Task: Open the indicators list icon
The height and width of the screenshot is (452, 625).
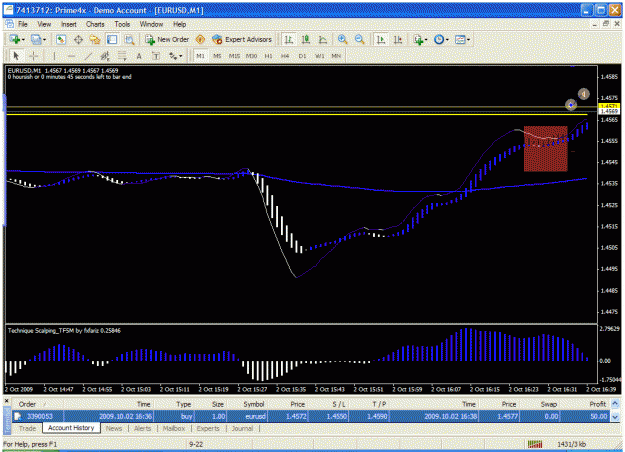Action: pos(418,39)
